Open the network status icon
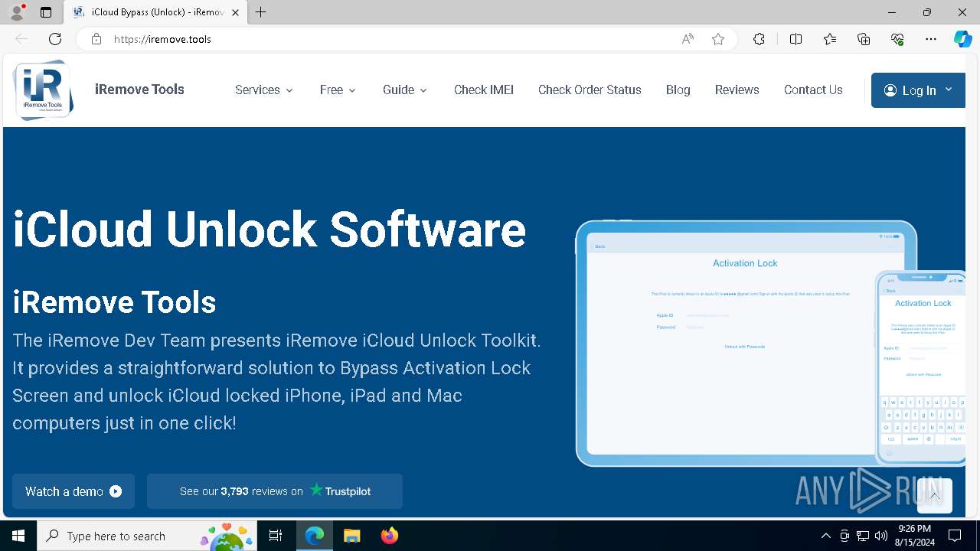This screenshot has height=551, width=980. [x=863, y=536]
